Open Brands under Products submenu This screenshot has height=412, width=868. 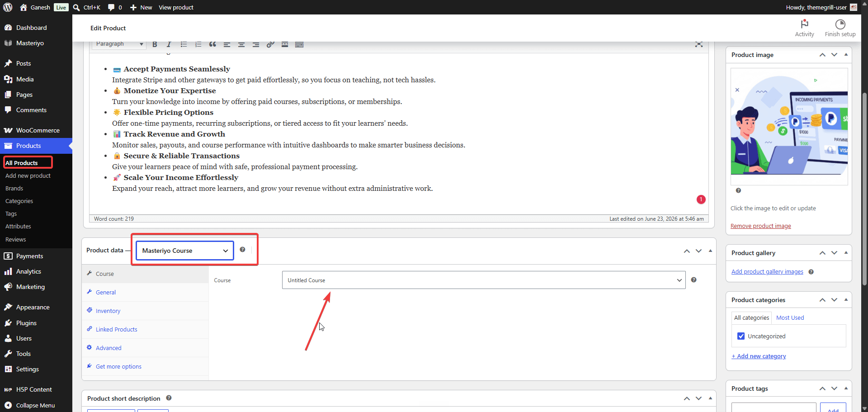14,188
